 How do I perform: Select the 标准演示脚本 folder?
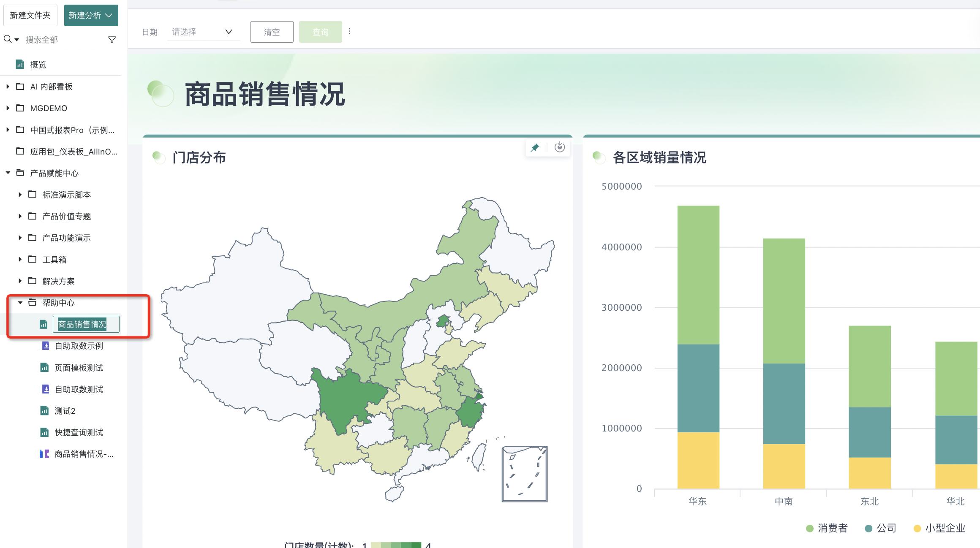coord(66,195)
